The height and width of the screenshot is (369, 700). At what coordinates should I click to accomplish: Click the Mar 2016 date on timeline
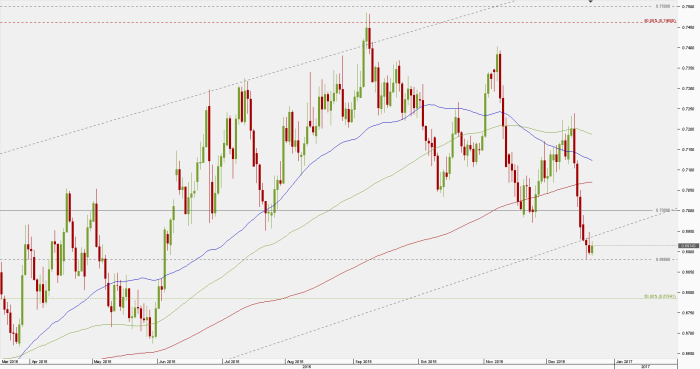pos(9,361)
